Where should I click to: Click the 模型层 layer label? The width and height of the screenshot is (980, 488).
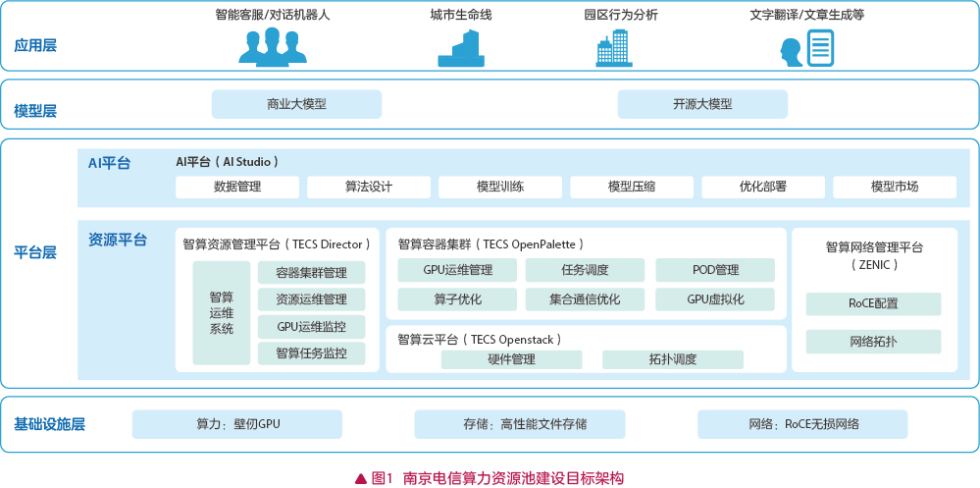pos(35,111)
